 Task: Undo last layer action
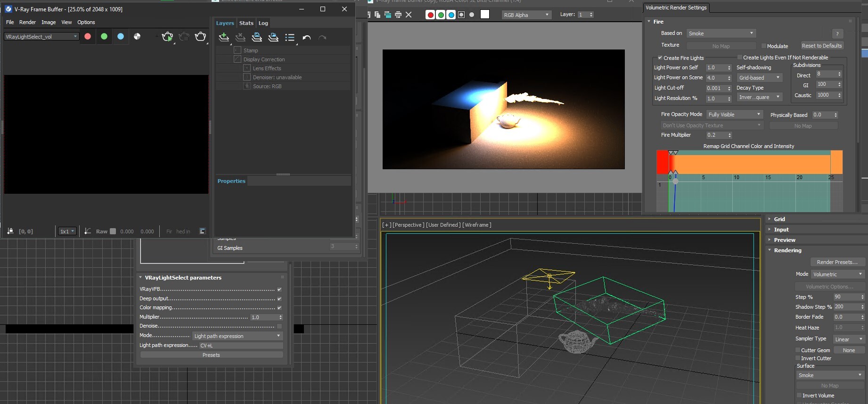(x=307, y=38)
